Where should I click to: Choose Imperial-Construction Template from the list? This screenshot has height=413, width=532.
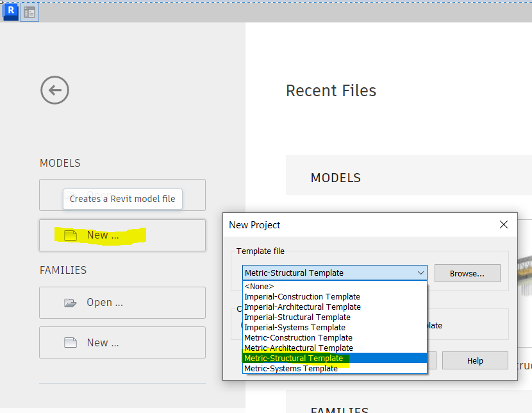point(302,296)
